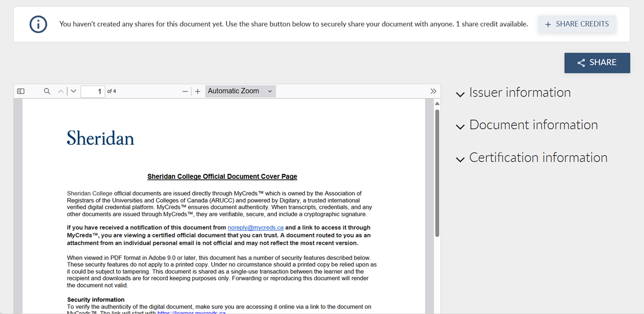
Task: Click the 'Security information' heading text
Action: click(x=96, y=300)
